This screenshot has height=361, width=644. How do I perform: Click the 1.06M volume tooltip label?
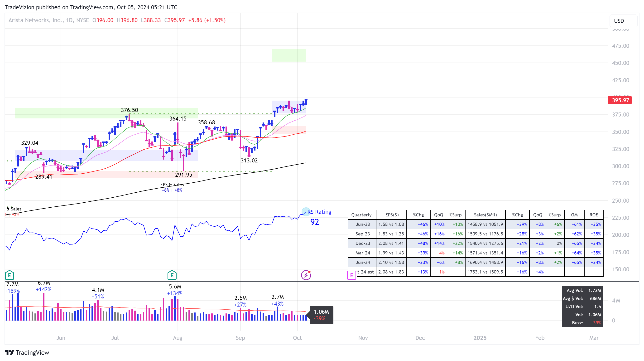[x=321, y=315]
